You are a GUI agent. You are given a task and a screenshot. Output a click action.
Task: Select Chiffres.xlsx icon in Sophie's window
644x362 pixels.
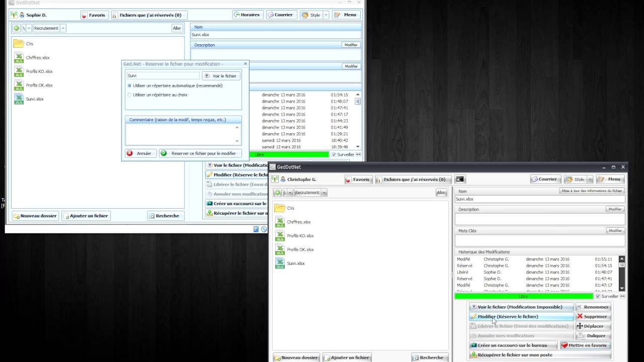coord(19,57)
